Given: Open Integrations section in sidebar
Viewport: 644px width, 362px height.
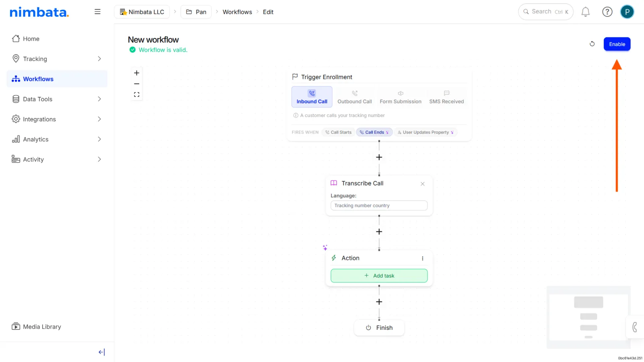Looking at the screenshot, I should click(57, 119).
